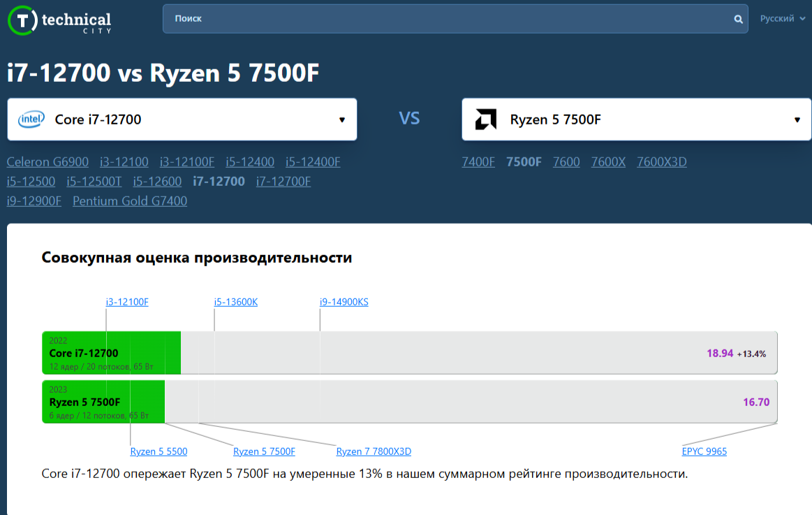
Task: Open the i5-12500T link
Action: click(x=94, y=182)
